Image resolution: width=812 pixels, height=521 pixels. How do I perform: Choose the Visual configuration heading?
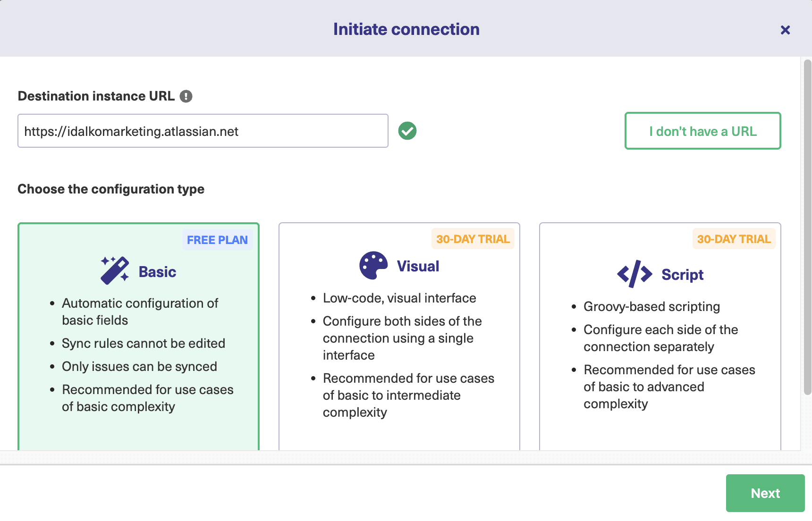tap(418, 266)
